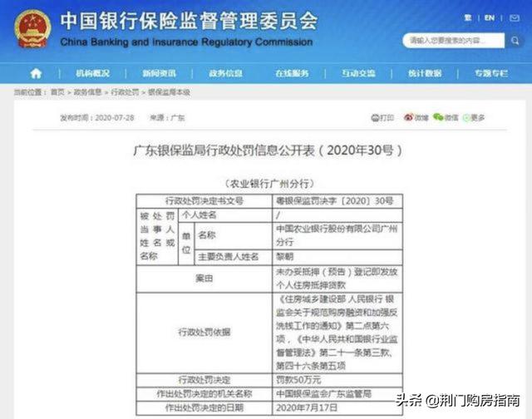Image resolution: width=532 pixels, height=419 pixels.
Task: Open the 新闻资讯 menu
Action: (x=159, y=73)
